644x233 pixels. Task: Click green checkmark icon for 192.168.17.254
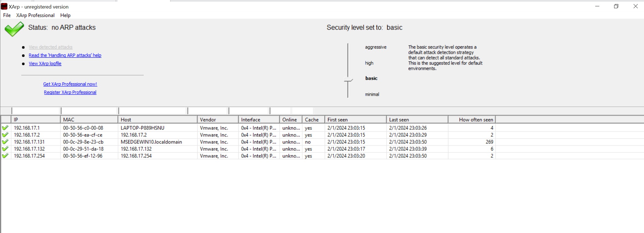[x=5, y=156]
